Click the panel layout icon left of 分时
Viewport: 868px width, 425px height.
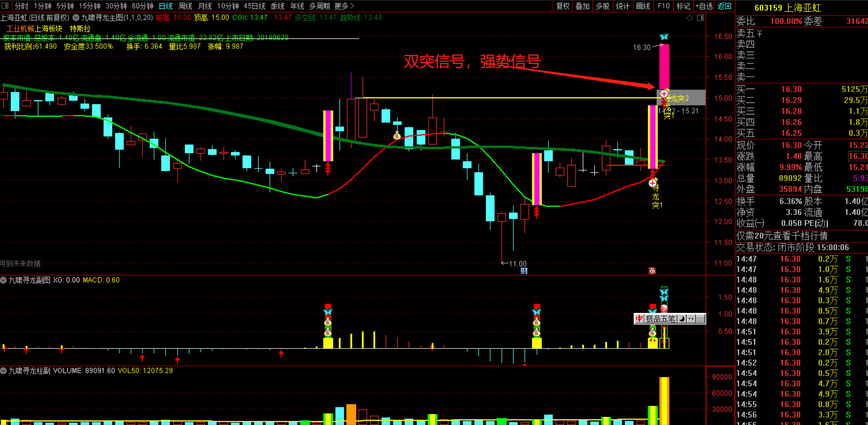pos(5,6)
